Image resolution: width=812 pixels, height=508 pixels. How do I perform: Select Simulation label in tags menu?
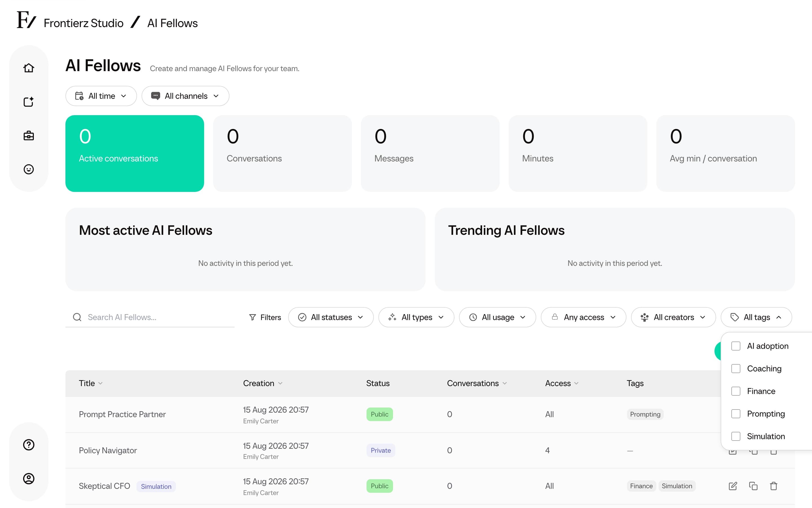[766, 436]
